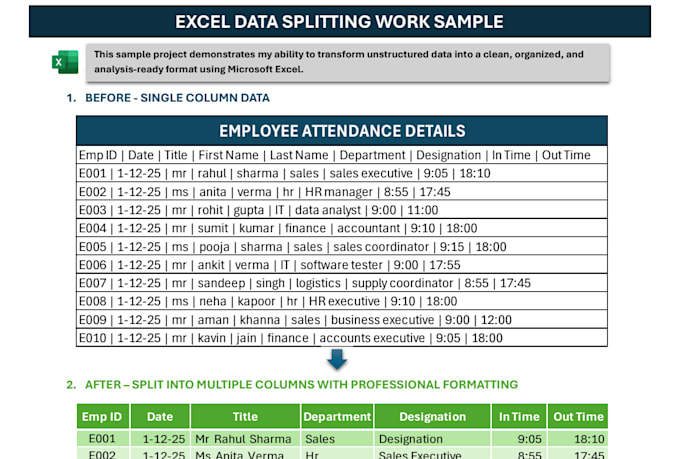680x459 pixels.
Task: Click the green 'Designation' column header
Action: (432, 416)
